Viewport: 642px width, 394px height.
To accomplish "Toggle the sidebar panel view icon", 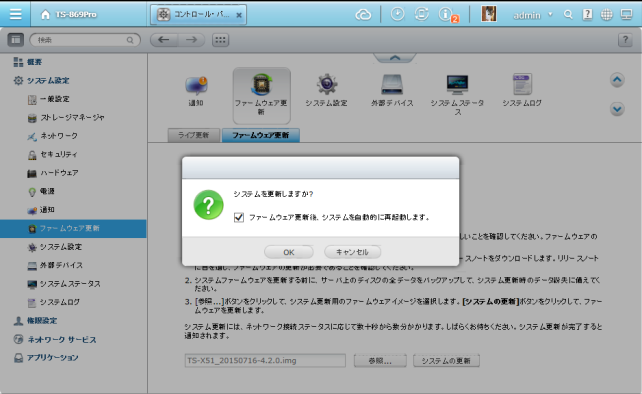I will click(16, 40).
